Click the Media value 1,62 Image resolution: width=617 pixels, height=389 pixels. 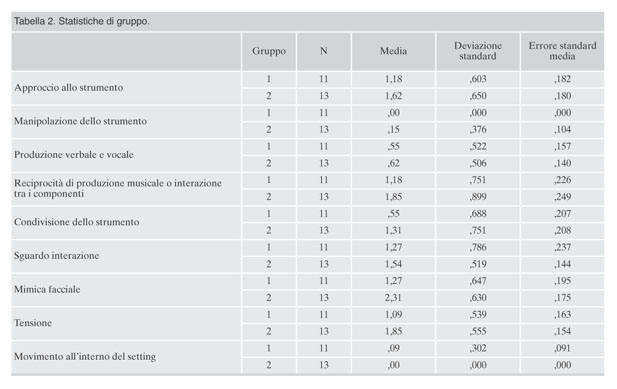point(393,96)
